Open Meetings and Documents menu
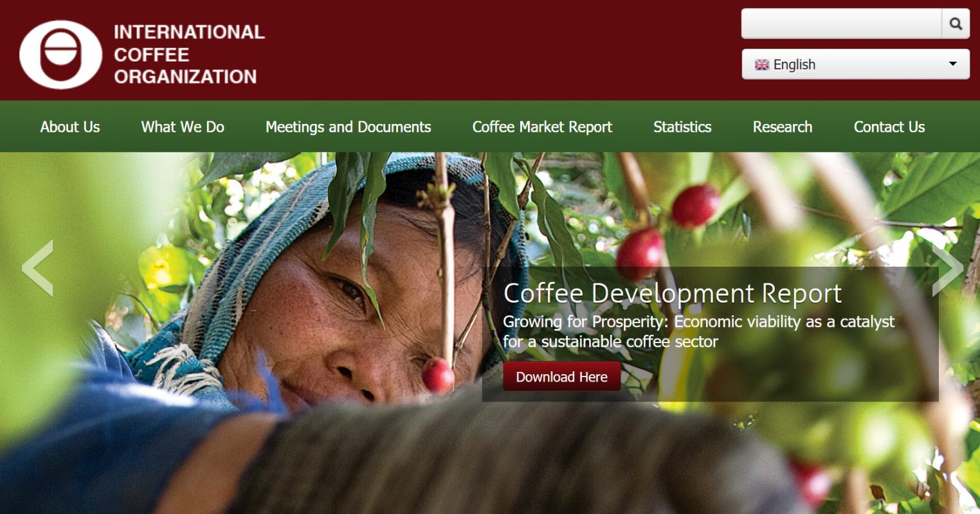This screenshot has width=980, height=514. coord(349,127)
